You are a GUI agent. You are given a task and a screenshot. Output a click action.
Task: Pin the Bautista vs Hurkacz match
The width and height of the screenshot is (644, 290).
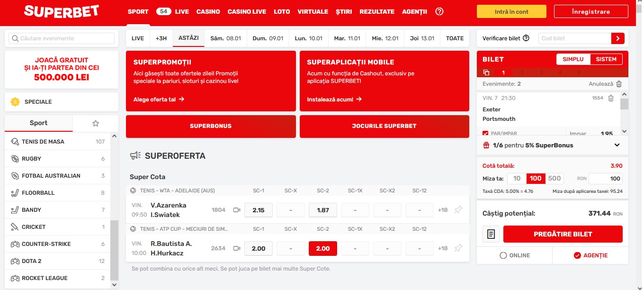click(x=458, y=248)
